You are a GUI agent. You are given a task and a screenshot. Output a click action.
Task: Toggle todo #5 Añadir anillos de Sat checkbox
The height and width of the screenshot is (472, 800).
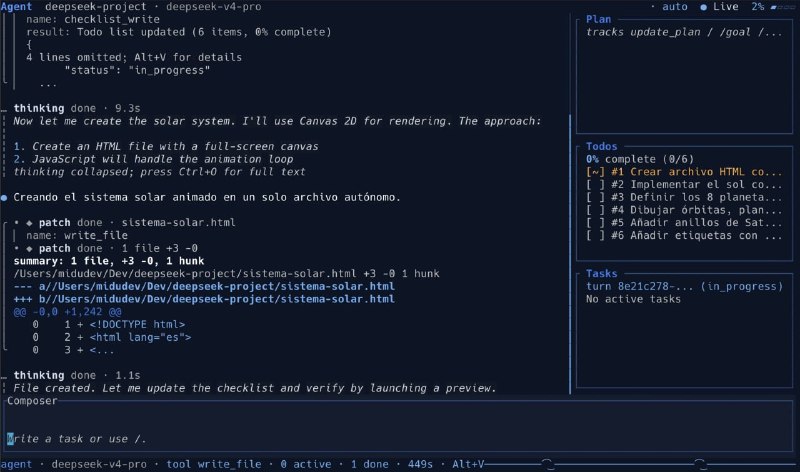coord(595,223)
